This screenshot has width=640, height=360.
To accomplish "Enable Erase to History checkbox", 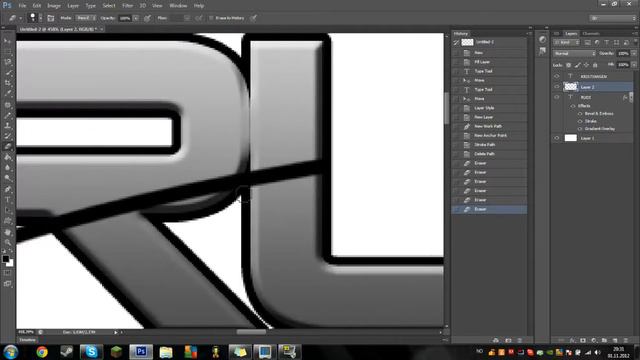I will (211, 18).
